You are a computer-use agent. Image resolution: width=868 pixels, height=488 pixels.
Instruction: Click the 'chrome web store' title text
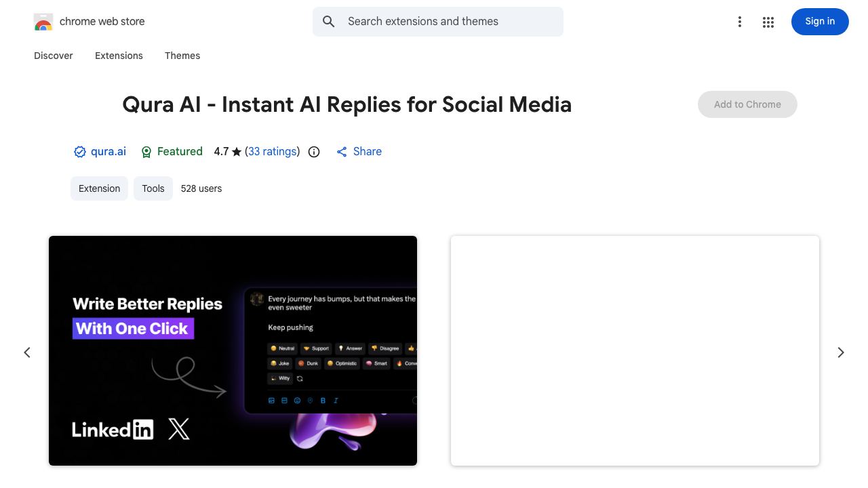[x=102, y=22]
